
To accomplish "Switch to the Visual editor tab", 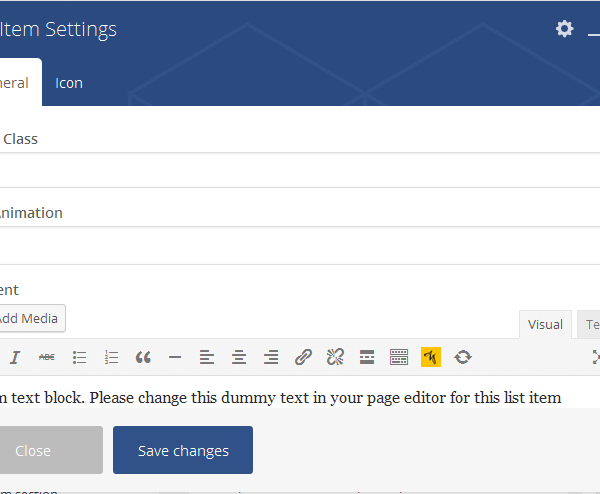I will [545, 324].
